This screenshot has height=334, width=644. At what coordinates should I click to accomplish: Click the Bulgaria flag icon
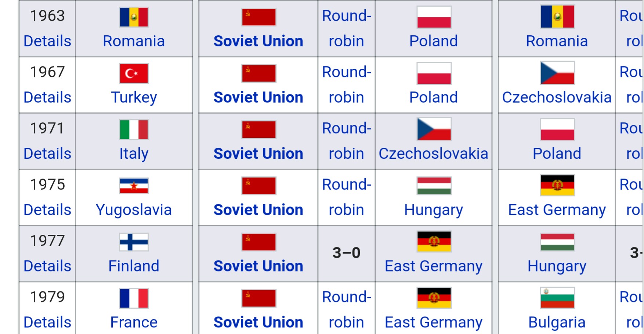[557, 298]
